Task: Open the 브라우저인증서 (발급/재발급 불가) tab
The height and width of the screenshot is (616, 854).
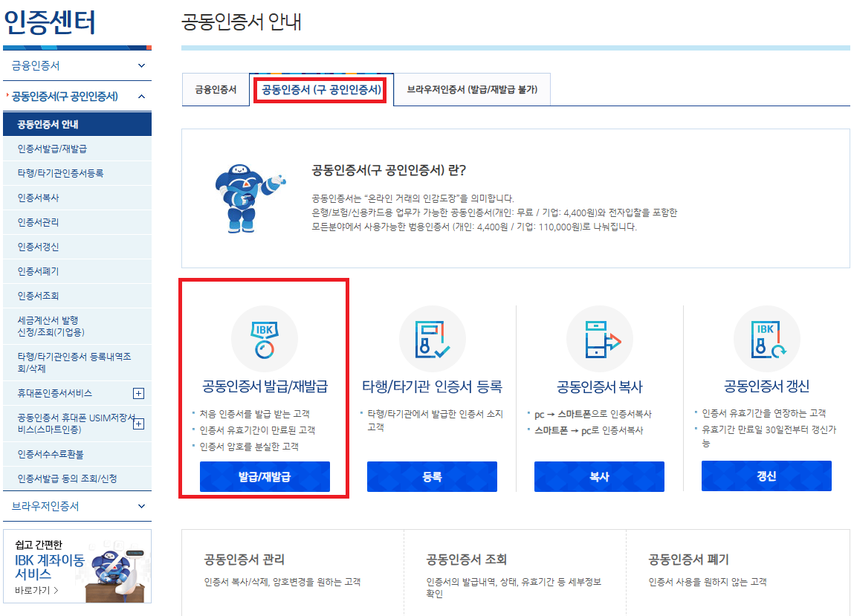Action: click(472, 90)
